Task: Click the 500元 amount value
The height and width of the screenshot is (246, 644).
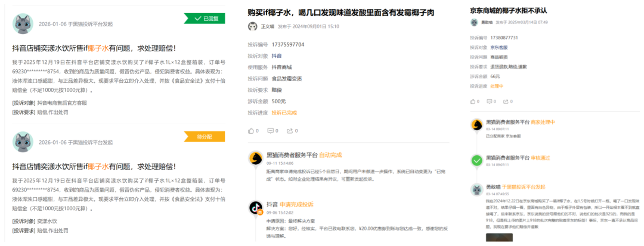Action: [x=279, y=101]
